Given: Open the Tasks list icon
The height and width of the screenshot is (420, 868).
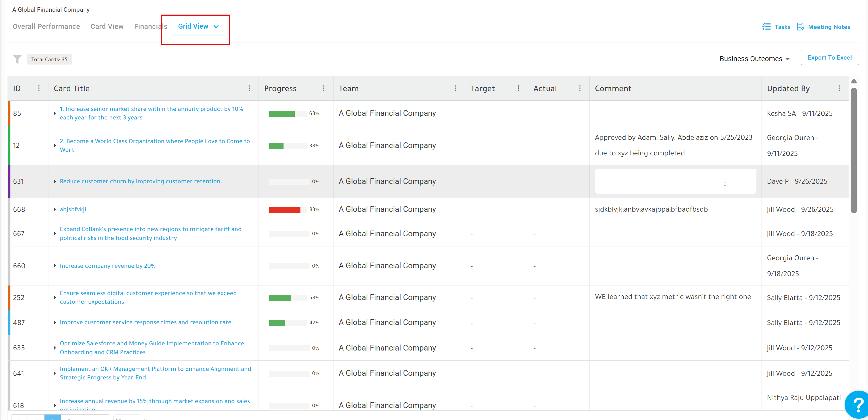Looking at the screenshot, I should coord(766,27).
